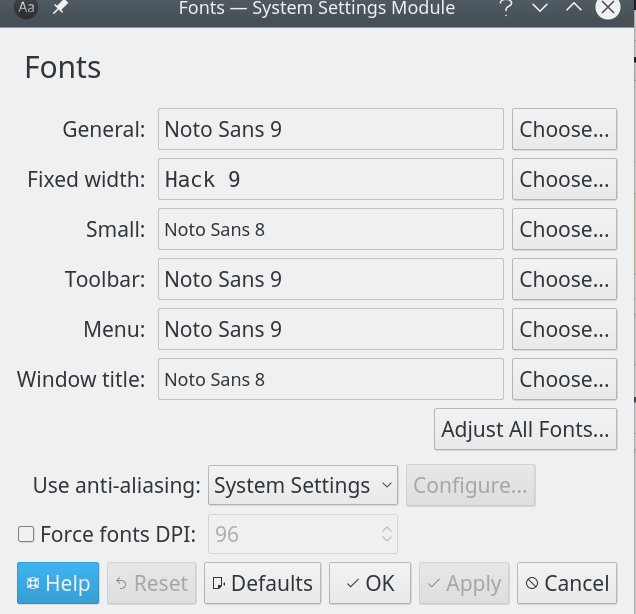Click the Window title font preview field
The height and width of the screenshot is (614, 636).
pyautogui.click(x=331, y=379)
